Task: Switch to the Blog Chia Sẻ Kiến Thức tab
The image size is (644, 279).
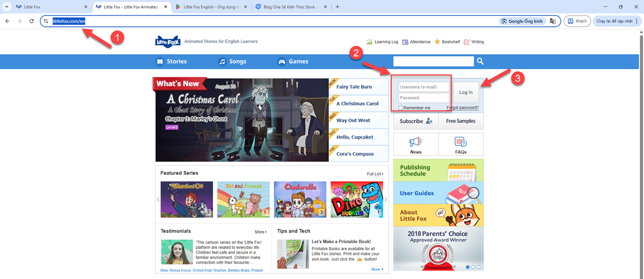Action: coord(290,7)
